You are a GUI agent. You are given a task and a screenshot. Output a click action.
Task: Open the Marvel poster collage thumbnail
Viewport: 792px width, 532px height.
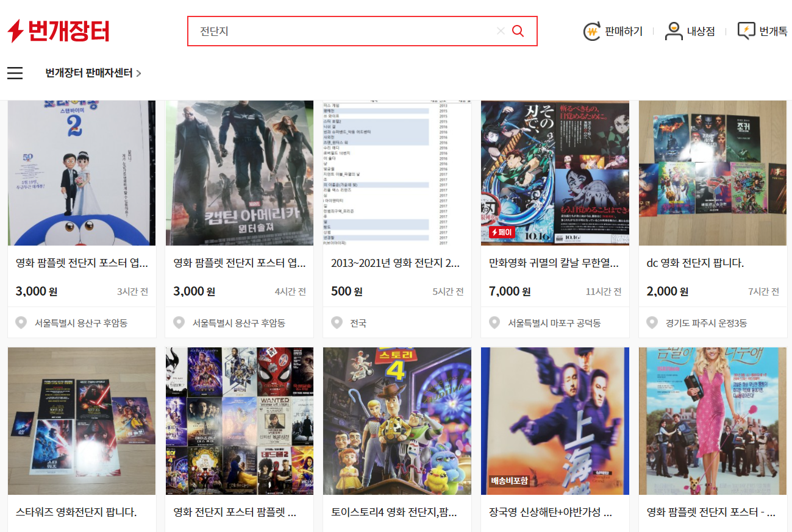(240, 421)
